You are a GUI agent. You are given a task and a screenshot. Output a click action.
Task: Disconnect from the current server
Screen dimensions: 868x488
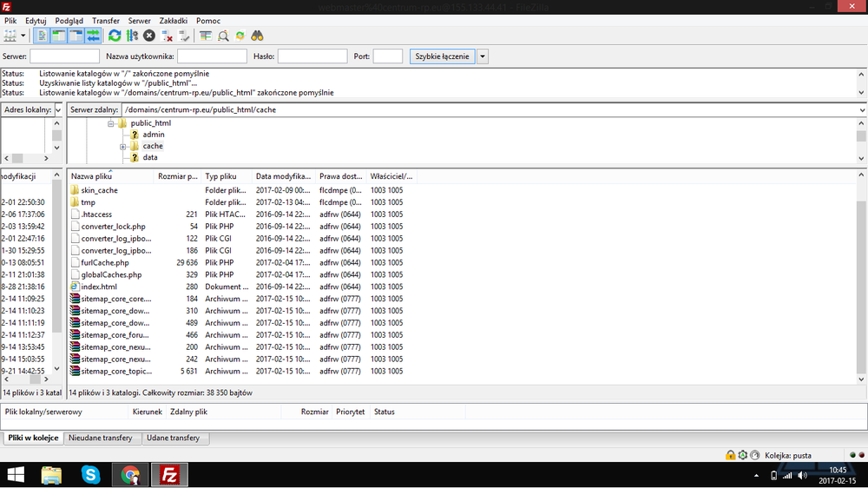(168, 36)
